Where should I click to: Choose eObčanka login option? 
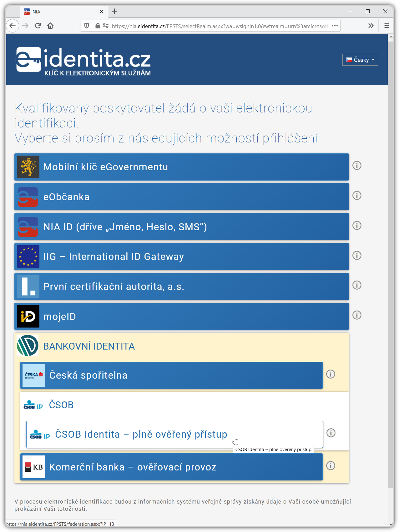182,196
